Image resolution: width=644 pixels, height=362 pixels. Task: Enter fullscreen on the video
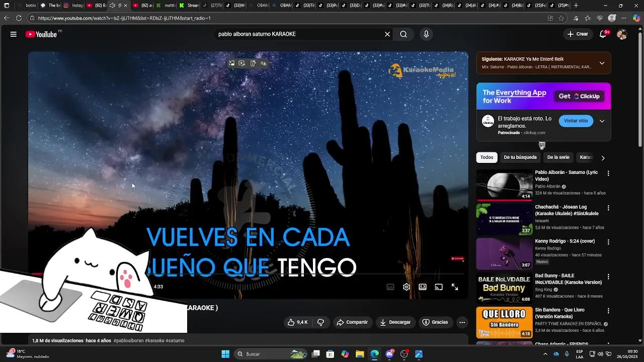[x=455, y=287]
